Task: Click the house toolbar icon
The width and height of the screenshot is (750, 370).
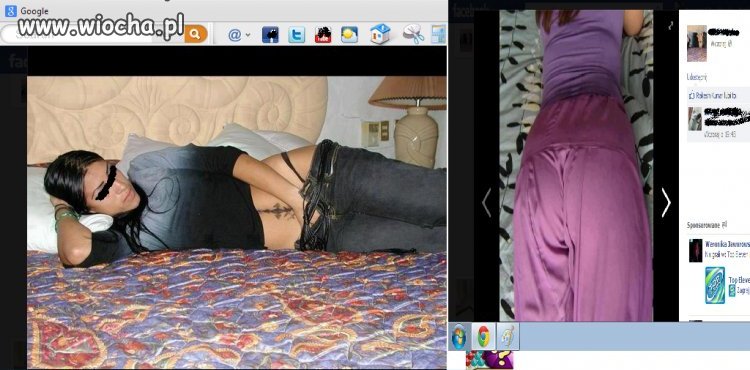Action: pyautogui.click(x=380, y=34)
